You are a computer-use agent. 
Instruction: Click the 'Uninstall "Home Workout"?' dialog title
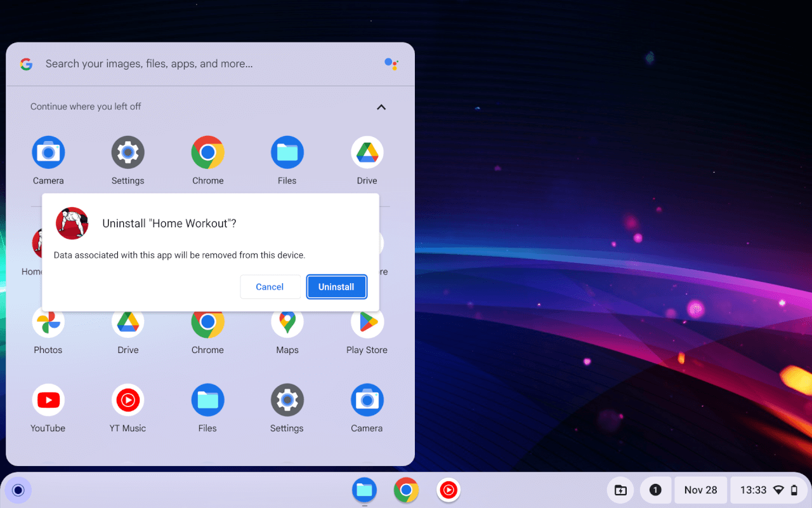169,224
